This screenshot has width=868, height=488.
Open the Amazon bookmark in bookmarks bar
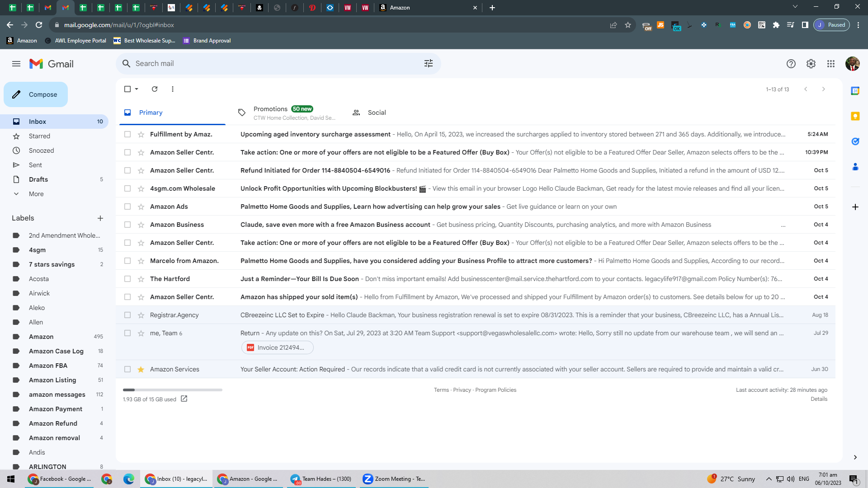[22, 41]
